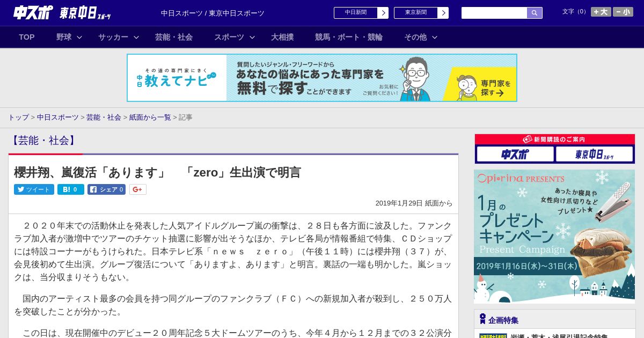Increase text size with 大 button
The height and width of the screenshot is (338, 644).
(601, 12)
